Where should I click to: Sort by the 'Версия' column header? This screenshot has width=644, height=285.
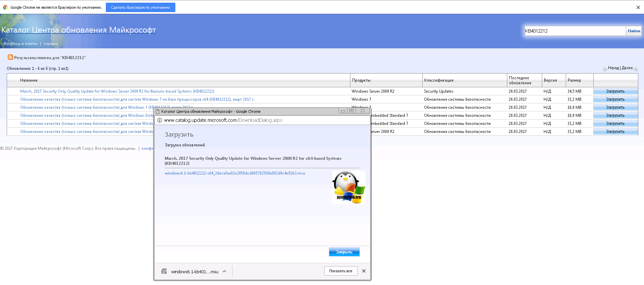(x=550, y=80)
